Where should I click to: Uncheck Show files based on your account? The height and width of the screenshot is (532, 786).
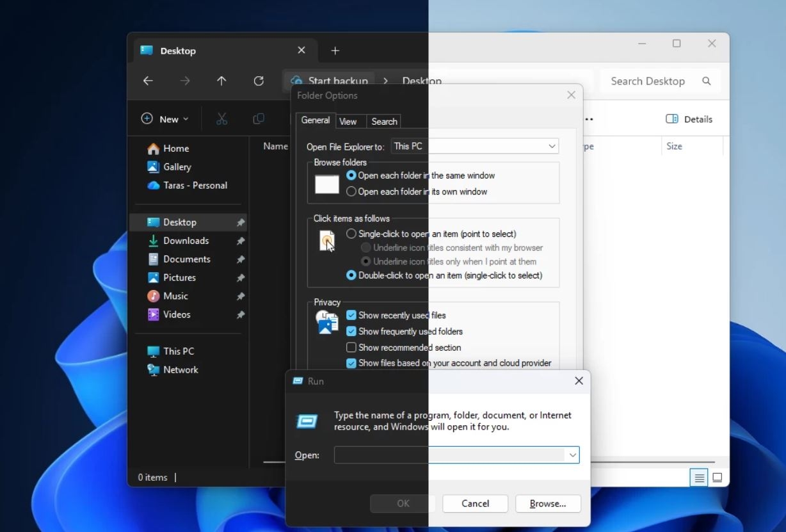449,363
